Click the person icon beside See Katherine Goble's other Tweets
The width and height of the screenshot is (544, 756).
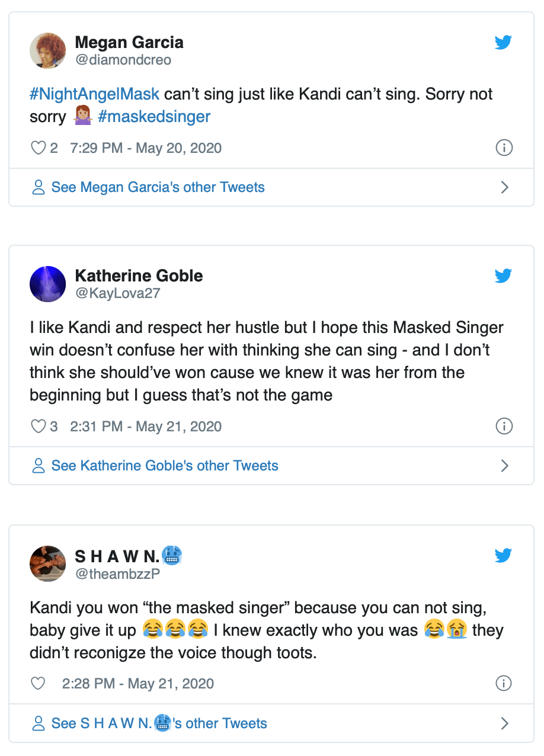[39, 466]
